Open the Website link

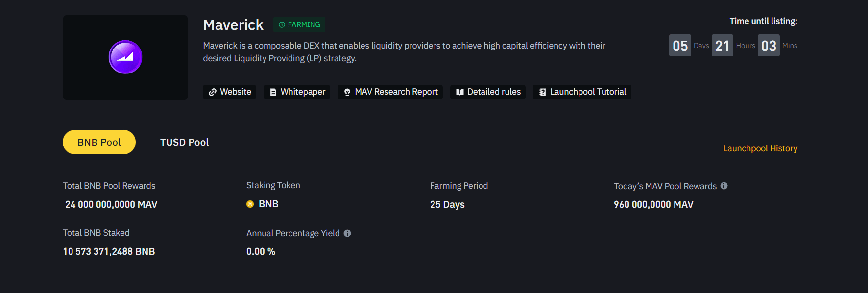coord(230,92)
